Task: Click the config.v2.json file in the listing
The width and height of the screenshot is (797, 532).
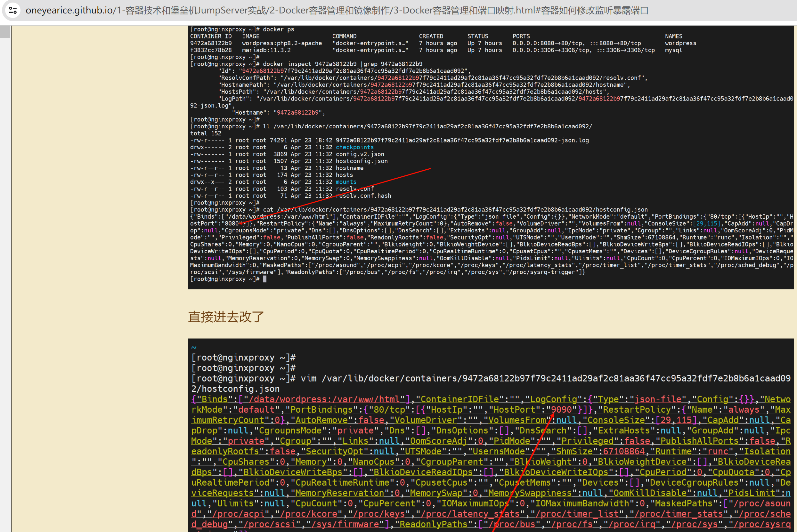Action: point(360,154)
